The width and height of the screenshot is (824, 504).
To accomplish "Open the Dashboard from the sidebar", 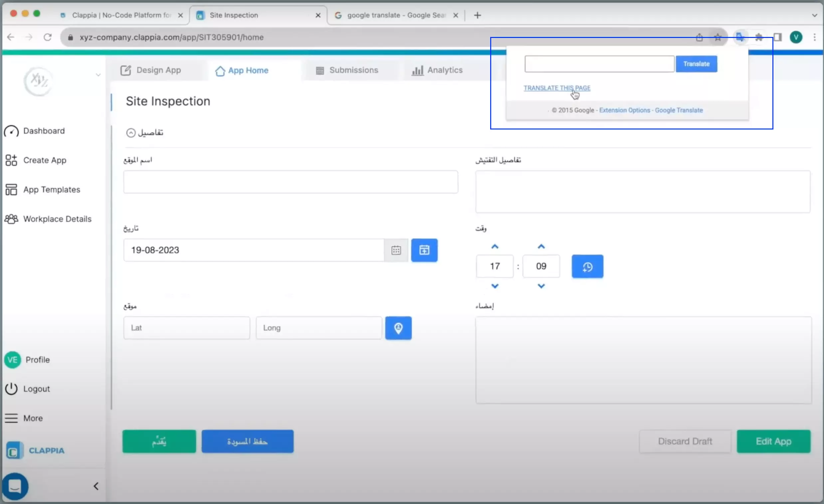I will [x=44, y=131].
